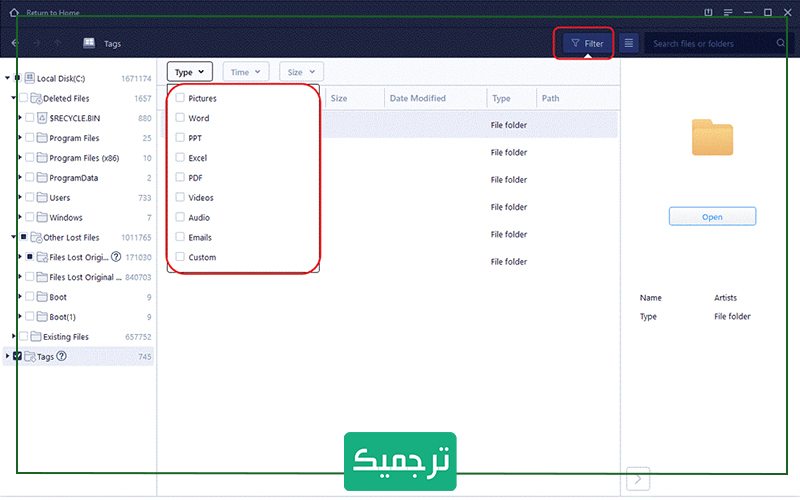Check the Pictures filter option
800x500 pixels.
point(180,97)
